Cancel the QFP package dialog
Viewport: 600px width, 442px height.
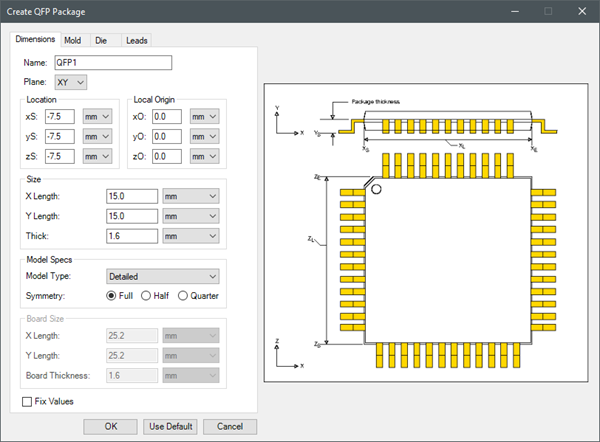pyautogui.click(x=230, y=426)
